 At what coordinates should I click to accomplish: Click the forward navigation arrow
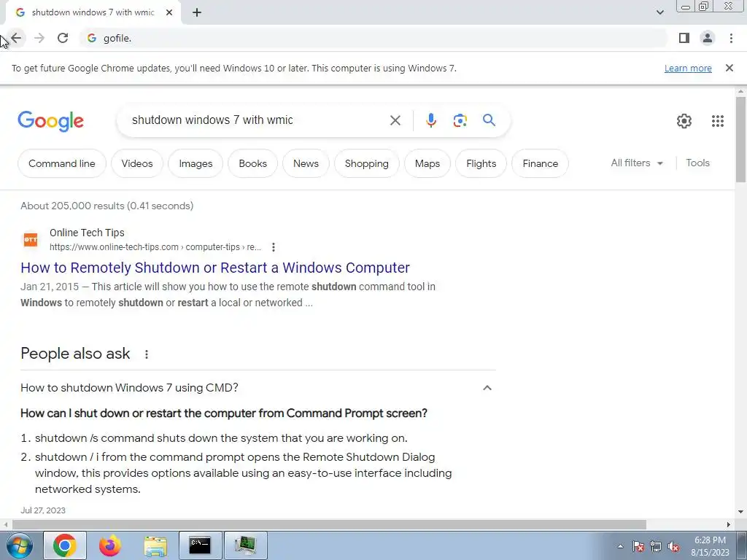click(x=39, y=38)
